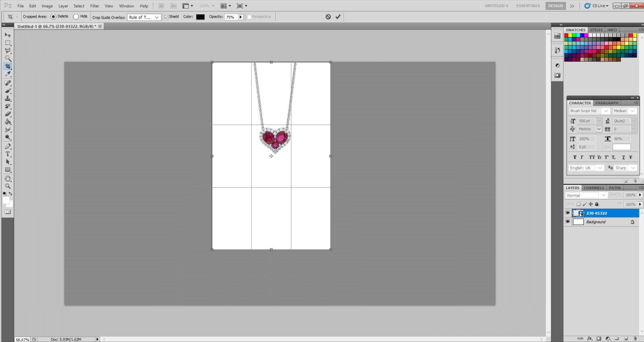Click the crop shield Color swatch
Viewport: 644px width, 342px height.
click(x=200, y=17)
